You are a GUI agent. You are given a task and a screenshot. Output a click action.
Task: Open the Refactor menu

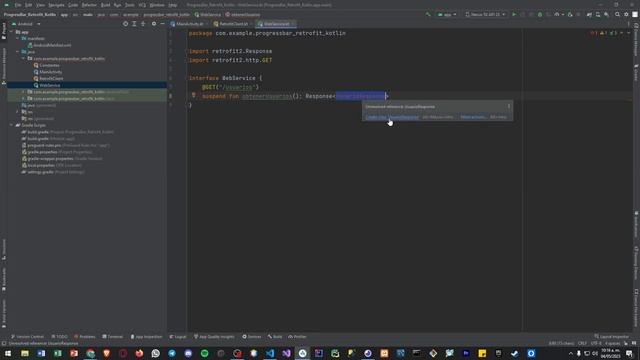click(89, 5)
